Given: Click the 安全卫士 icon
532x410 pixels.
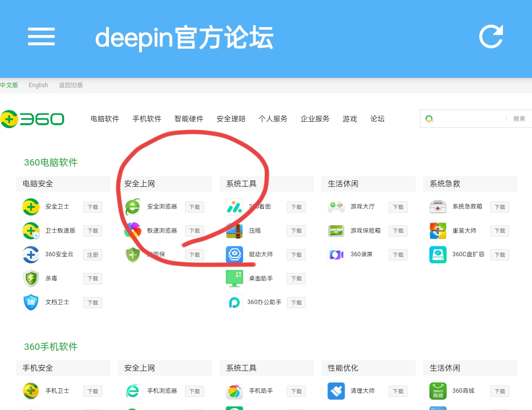Looking at the screenshot, I should (31, 207).
